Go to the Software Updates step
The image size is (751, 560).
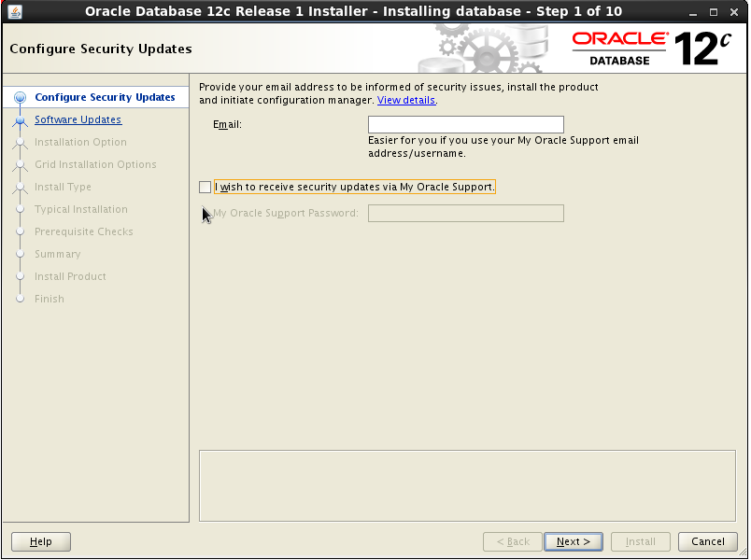pyautogui.click(x=78, y=119)
